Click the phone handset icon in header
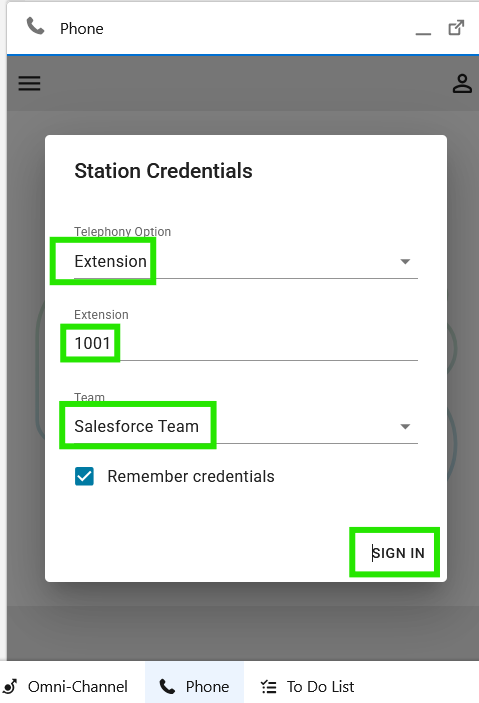The width and height of the screenshot is (479, 703). [35, 26]
